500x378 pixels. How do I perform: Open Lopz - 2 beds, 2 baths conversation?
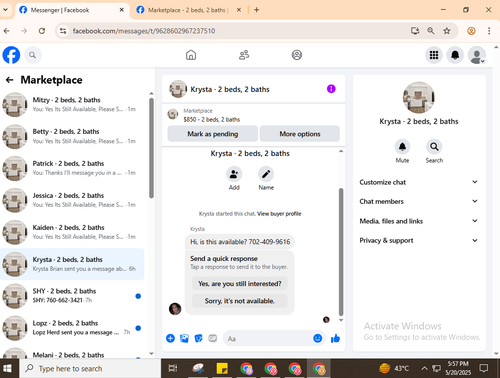pyautogui.click(x=73, y=328)
